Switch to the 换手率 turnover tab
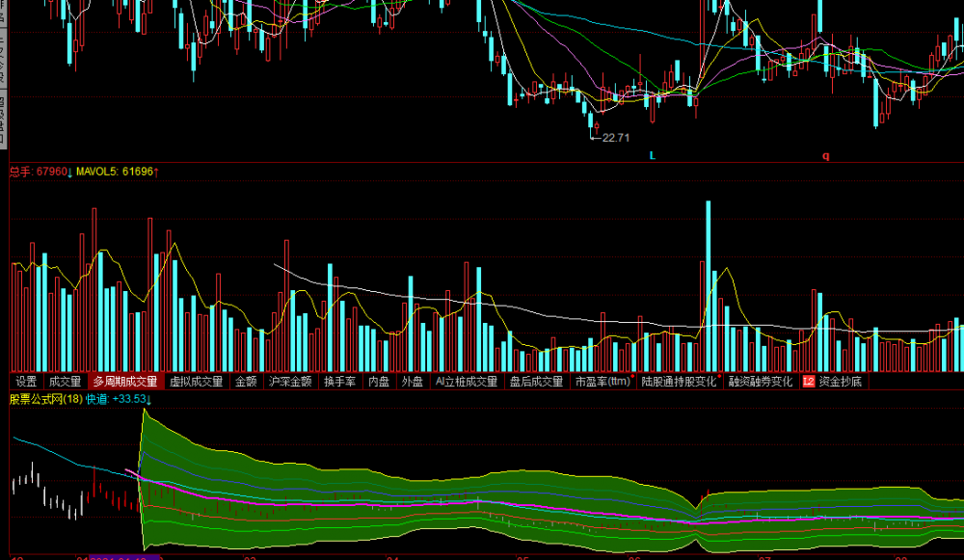 (x=340, y=382)
